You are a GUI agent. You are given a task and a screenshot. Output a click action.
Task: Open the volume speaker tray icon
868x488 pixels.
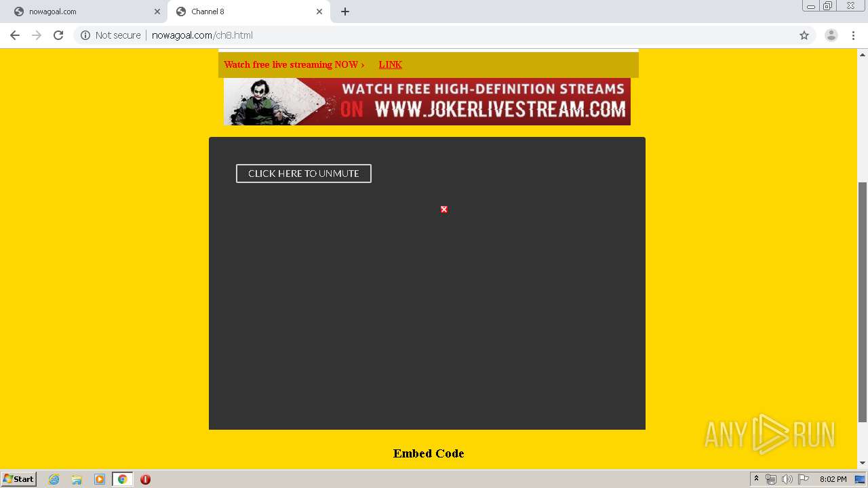pos(787,479)
